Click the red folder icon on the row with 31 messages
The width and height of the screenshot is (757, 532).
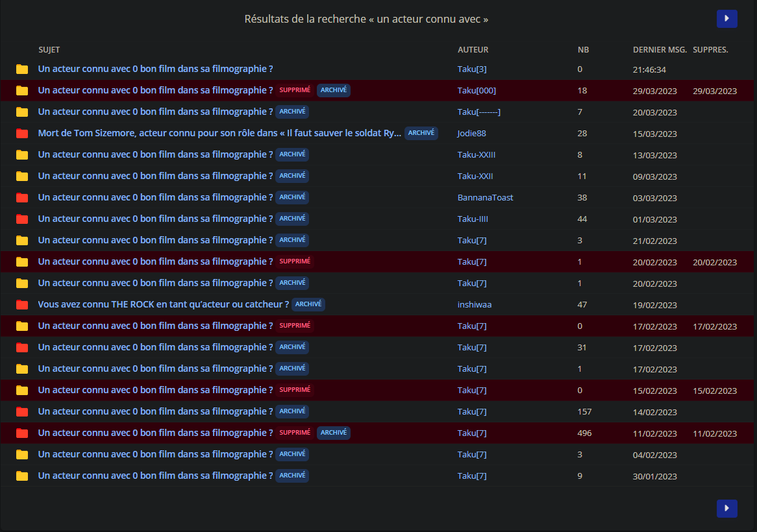pyautogui.click(x=21, y=347)
